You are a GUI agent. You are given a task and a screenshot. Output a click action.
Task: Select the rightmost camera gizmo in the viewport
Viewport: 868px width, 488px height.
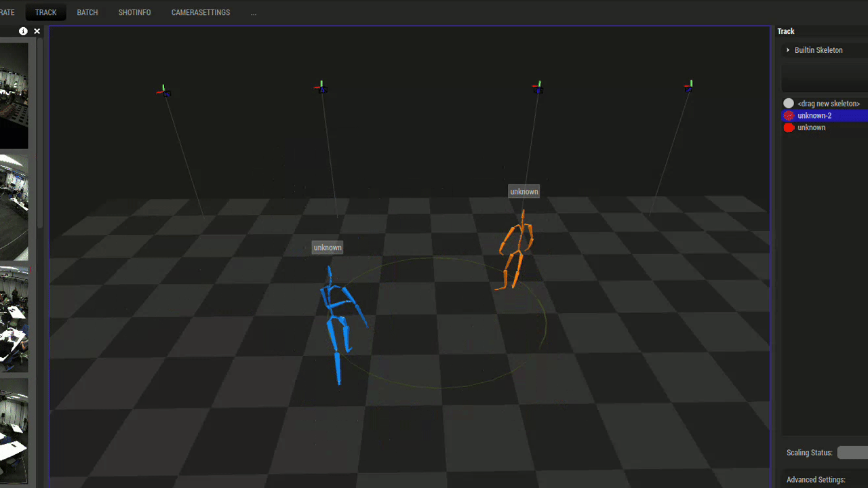689,85
